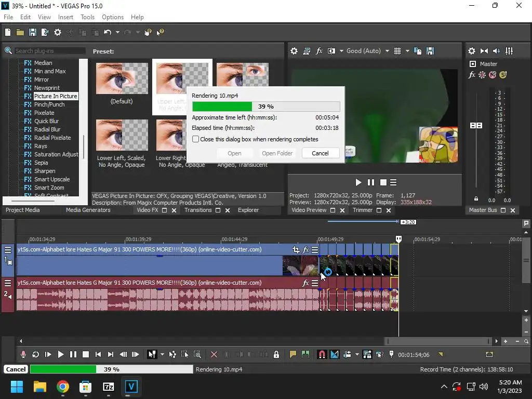Image resolution: width=532 pixels, height=399 pixels.
Task: Toggle Automatic Crossfades icon
Action: (335, 354)
